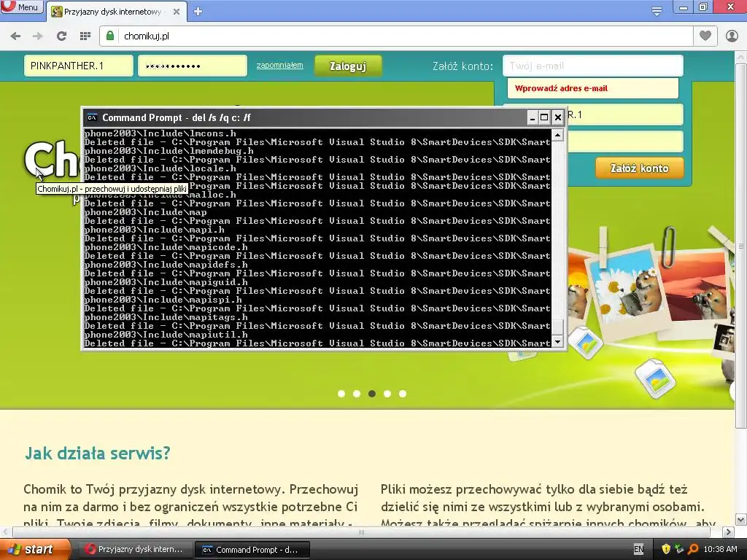Select the first carousel dot
747x560 pixels.
341,394
